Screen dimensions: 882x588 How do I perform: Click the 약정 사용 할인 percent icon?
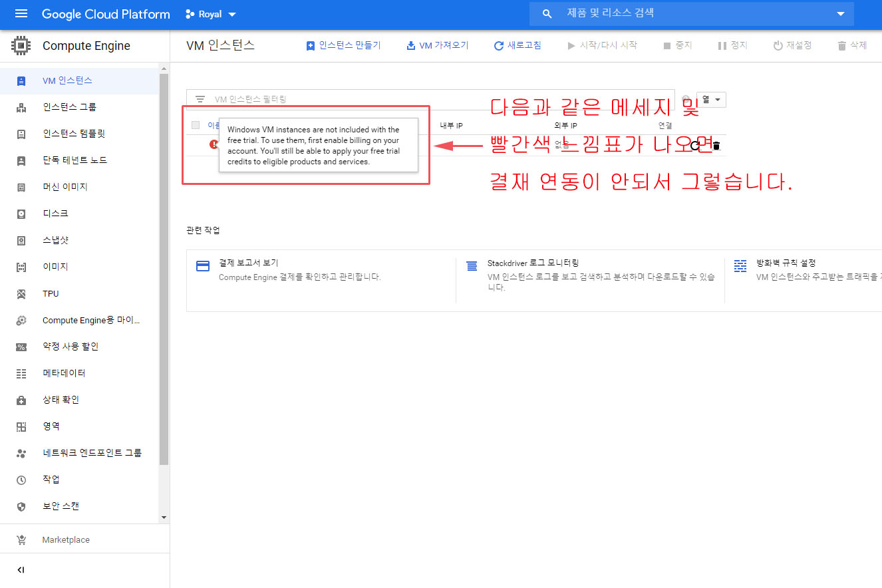click(x=21, y=347)
